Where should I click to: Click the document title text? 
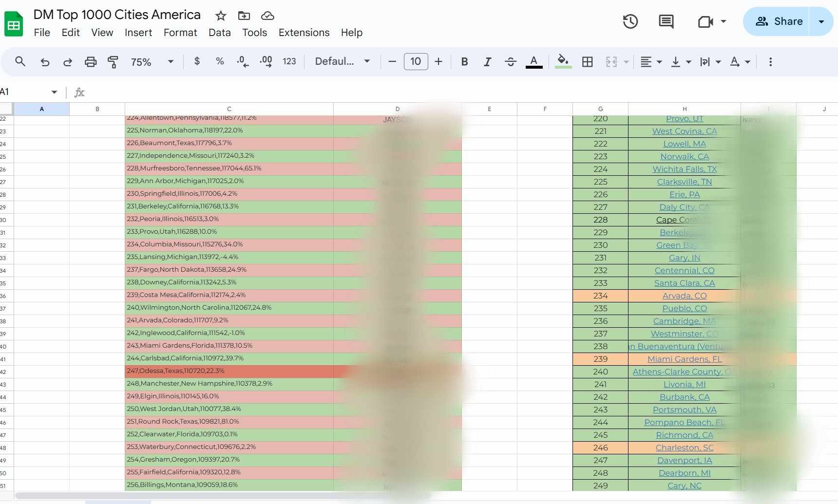[x=117, y=15]
